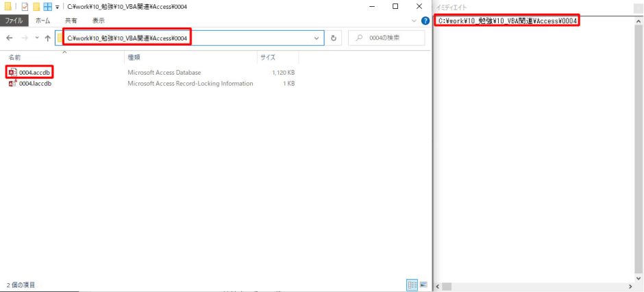Click the properties checkmark icon in title bar
Viewport: 644px width, 292px height.
25,7
